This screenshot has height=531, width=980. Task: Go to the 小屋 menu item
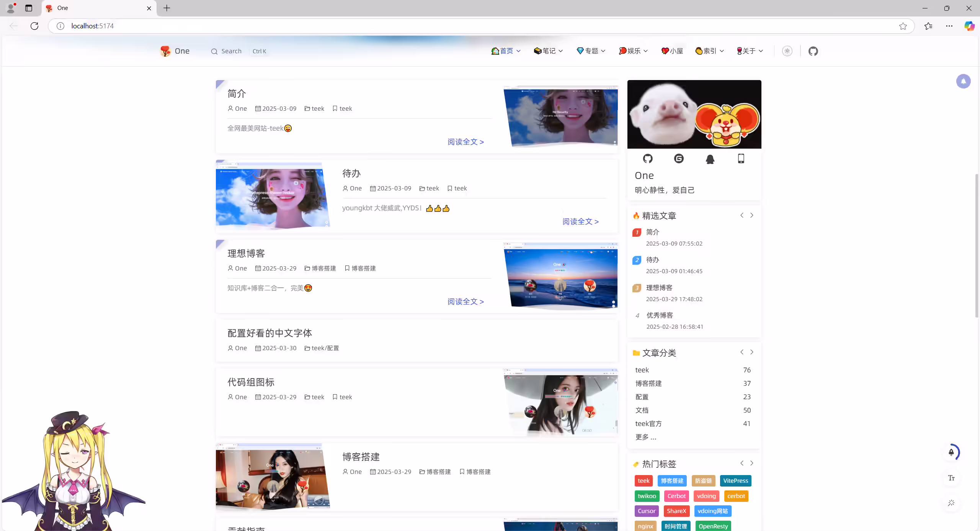(672, 51)
